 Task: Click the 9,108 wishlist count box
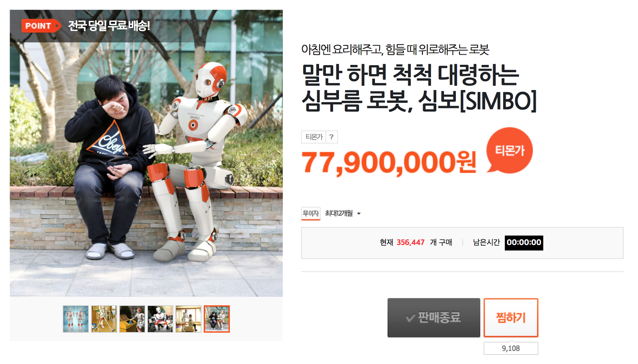[511, 348]
